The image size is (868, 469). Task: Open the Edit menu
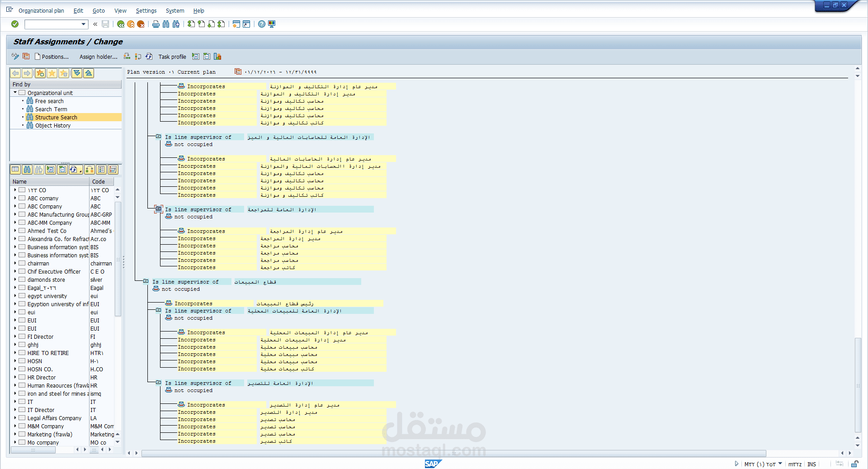pyautogui.click(x=78, y=10)
